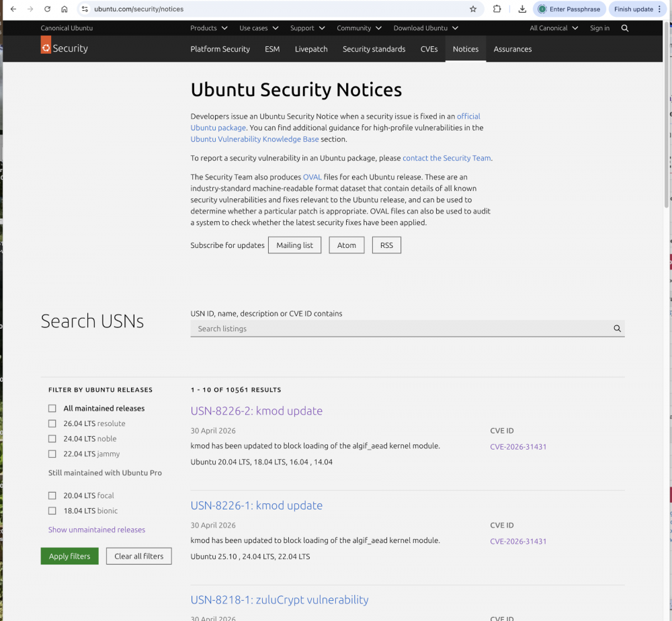Select the Notices tab

click(x=466, y=49)
